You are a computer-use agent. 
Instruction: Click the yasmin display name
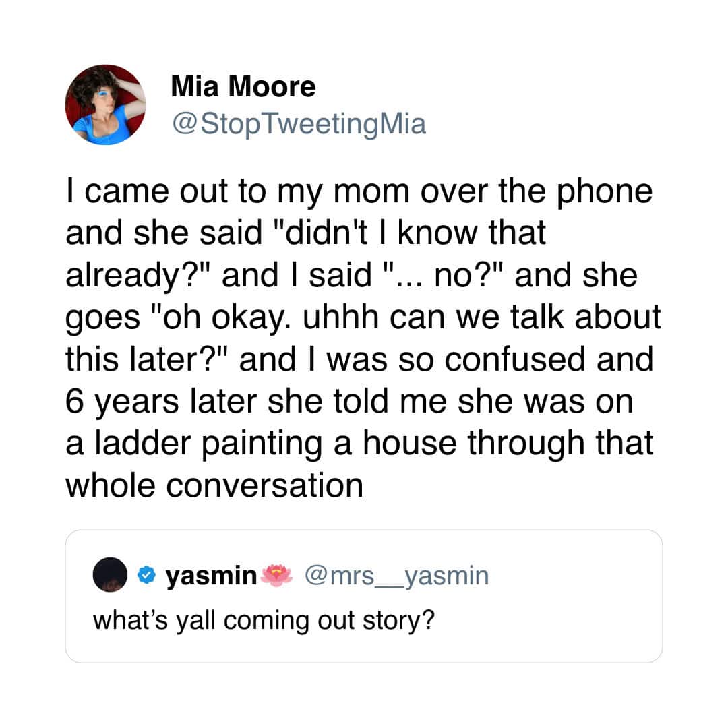[211, 576]
